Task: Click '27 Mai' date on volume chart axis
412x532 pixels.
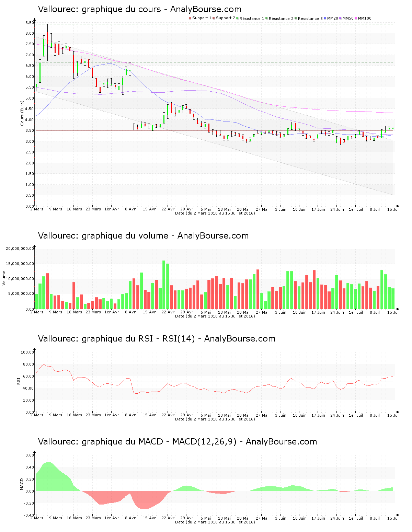Action: (262, 312)
